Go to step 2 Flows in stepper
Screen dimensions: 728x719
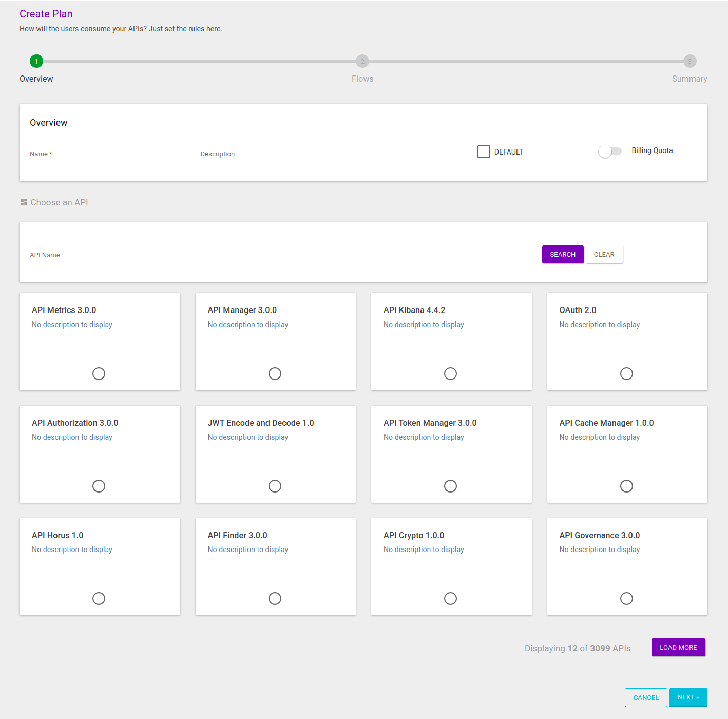362,62
